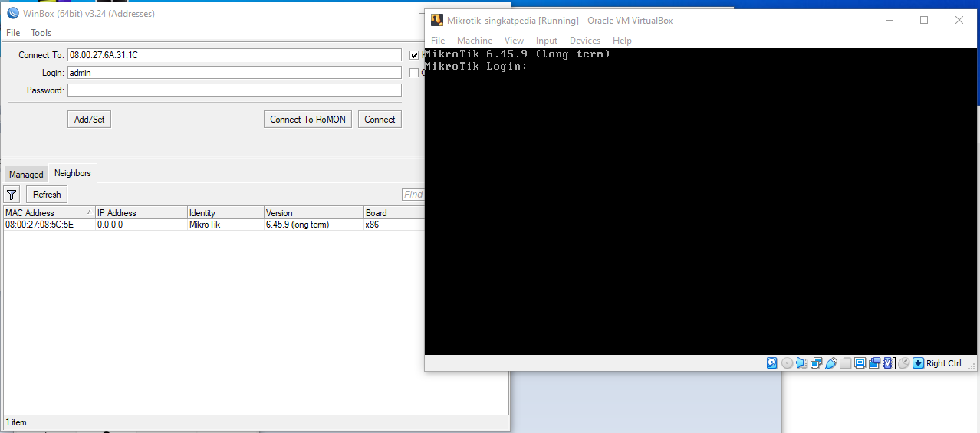Open the Input menu in VirtualBox
The width and height of the screenshot is (980, 433).
pyautogui.click(x=547, y=41)
